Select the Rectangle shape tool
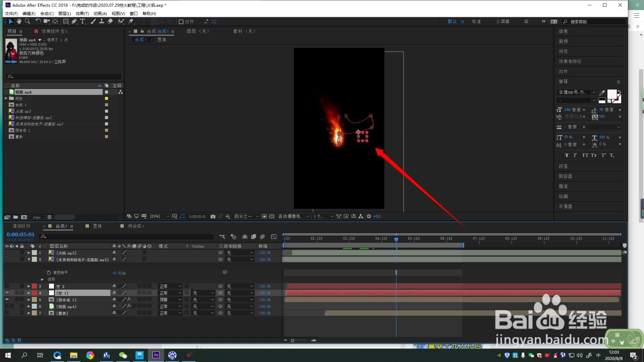Screen dimensions: 644x362 point(66,21)
